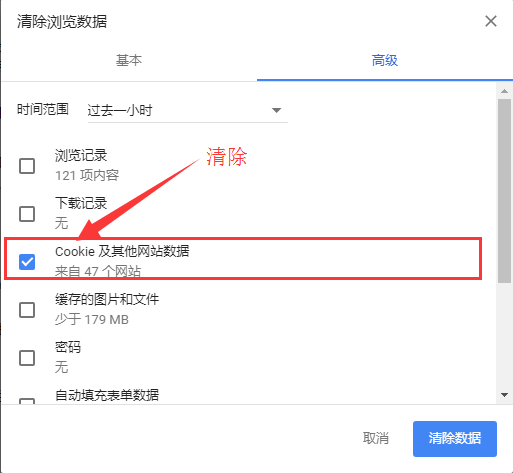Switch to the 基本 tab
Image resolution: width=513 pixels, height=473 pixels.
(129, 60)
